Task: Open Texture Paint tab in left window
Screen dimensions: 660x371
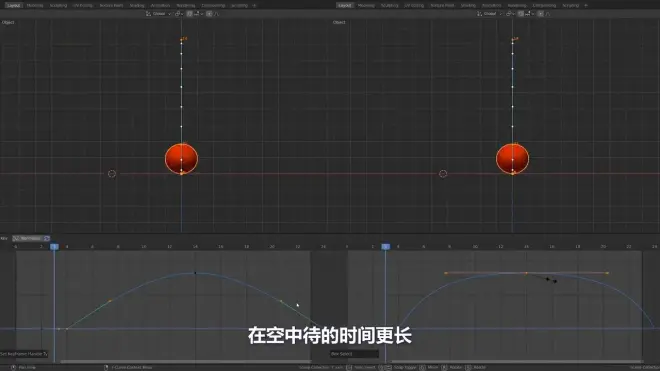Action: pyautogui.click(x=111, y=5)
